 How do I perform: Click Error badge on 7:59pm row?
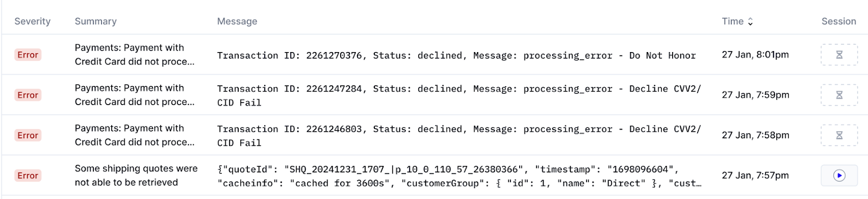(x=28, y=95)
